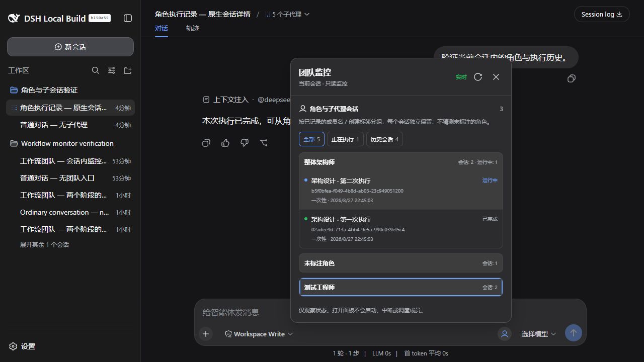
Task: Click session ID b5f0bfea-f049-4b8d-ab03-23c949051200
Action: tap(357, 191)
